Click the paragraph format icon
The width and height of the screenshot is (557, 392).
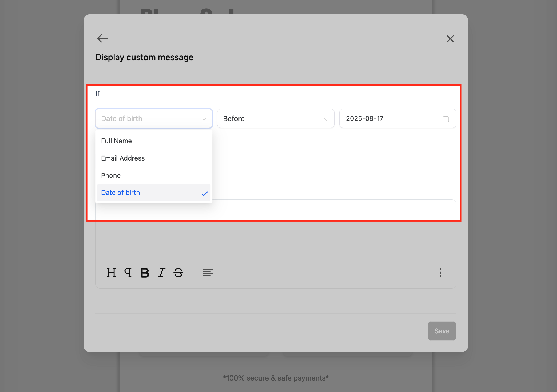pos(128,273)
